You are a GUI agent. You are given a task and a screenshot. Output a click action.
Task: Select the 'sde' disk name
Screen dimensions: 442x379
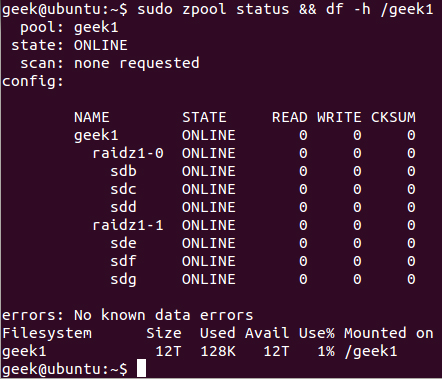[x=123, y=243]
